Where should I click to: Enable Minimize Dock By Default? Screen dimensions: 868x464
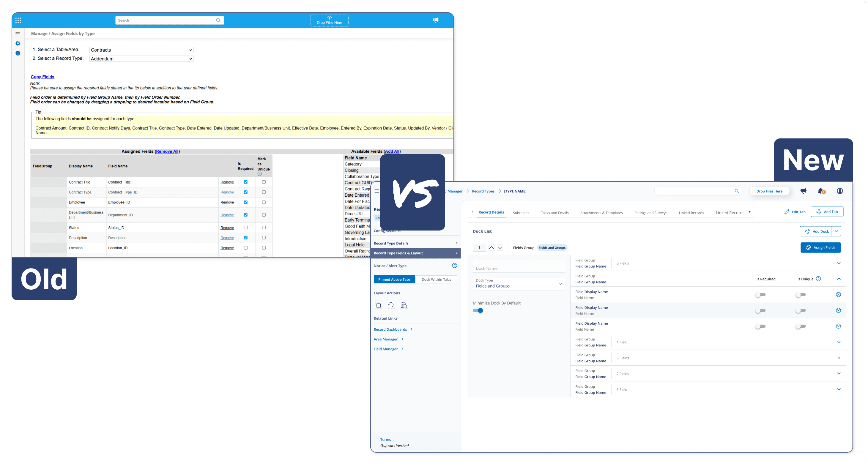(x=478, y=310)
